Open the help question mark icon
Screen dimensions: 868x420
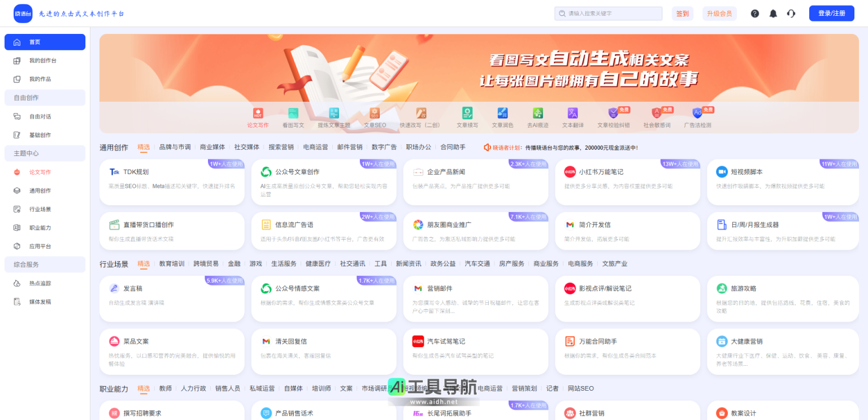[x=755, y=13]
